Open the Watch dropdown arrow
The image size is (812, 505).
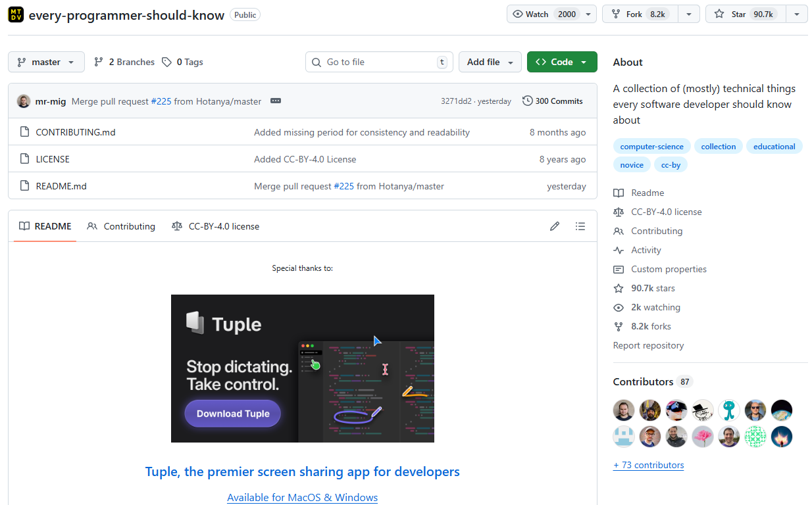click(589, 14)
